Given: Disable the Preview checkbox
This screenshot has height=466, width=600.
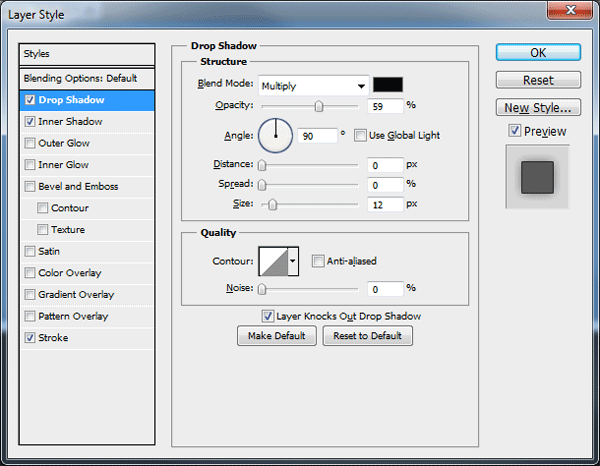Looking at the screenshot, I should point(515,131).
